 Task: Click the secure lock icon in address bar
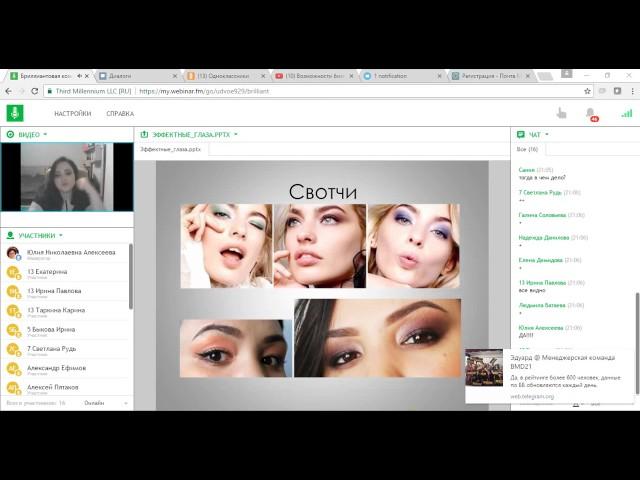click(x=49, y=91)
